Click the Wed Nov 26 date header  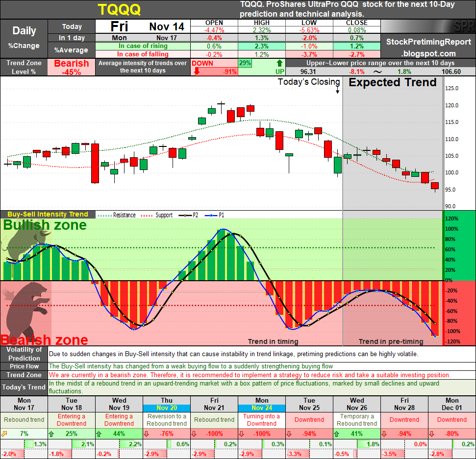coord(357,404)
